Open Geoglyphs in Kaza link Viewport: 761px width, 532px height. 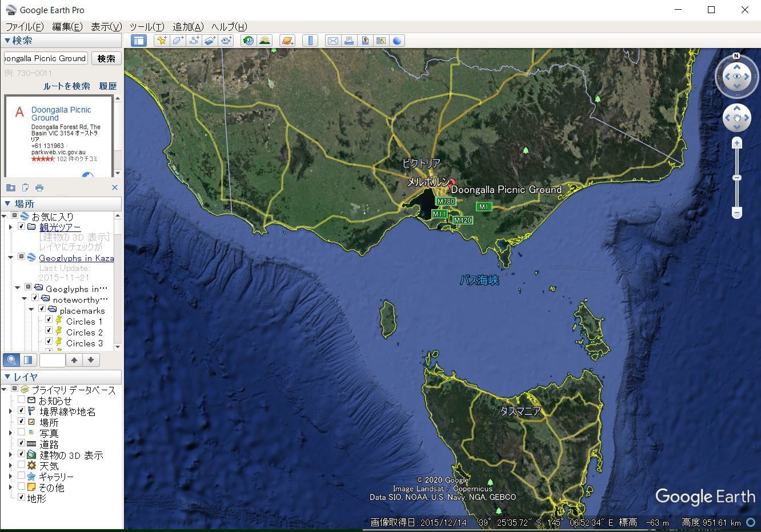pyautogui.click(x=77, y=258)
